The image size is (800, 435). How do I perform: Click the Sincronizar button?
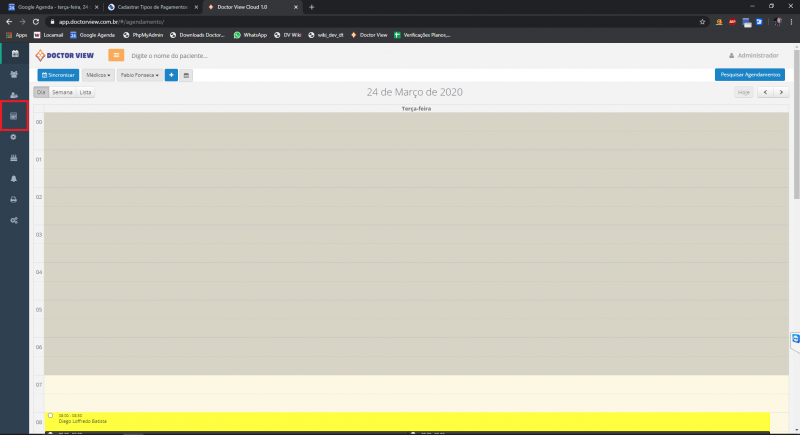coord(57,75)
